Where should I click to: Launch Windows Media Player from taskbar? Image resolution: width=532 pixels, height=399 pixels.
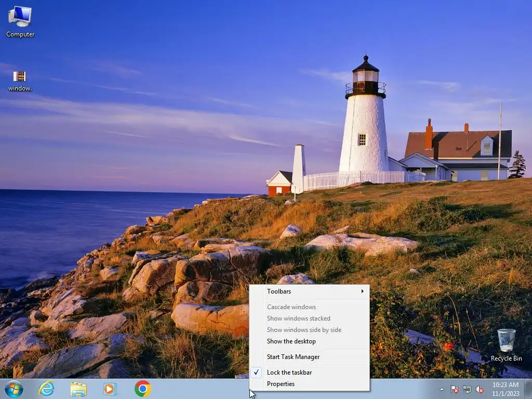(x=110, y=389)
